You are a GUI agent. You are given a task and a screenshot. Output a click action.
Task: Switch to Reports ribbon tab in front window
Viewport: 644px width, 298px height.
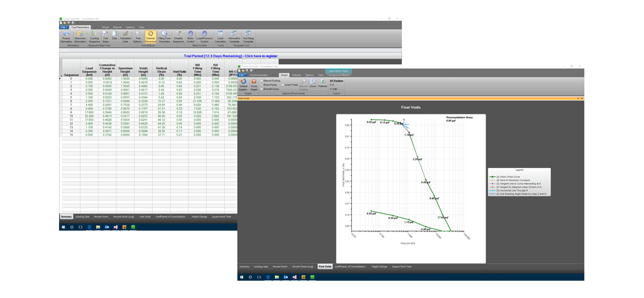click(296, 75)
